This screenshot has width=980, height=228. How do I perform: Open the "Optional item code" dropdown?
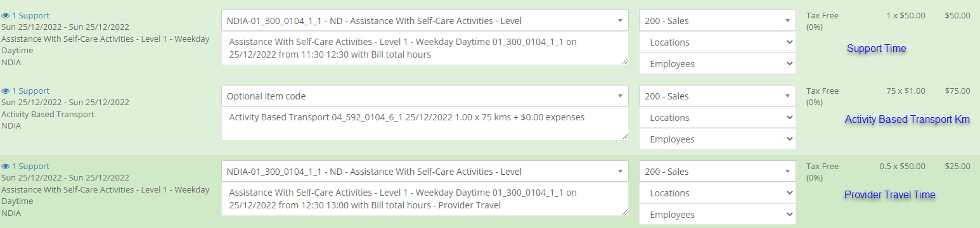(425, 96)
